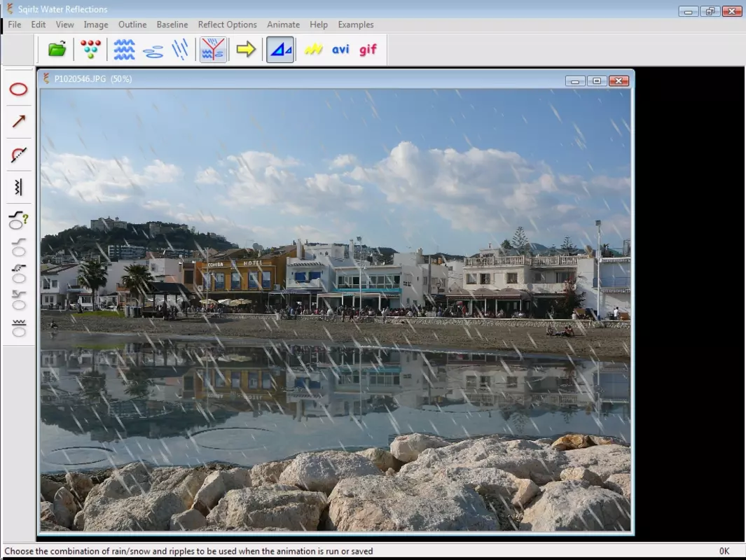This screenshot has width=746, height=560.
Task: Pick the red arrow tool in the sidebar
Action: click(x=18, y=121)
